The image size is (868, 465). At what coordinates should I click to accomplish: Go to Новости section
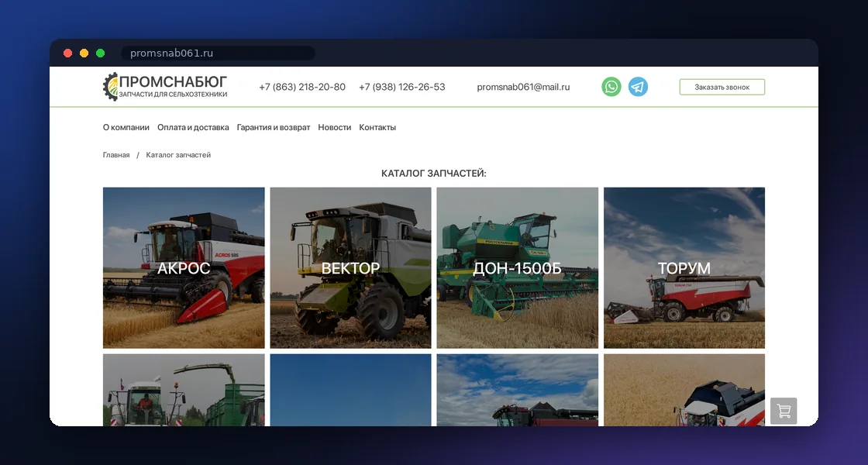(x=334, y=127)
